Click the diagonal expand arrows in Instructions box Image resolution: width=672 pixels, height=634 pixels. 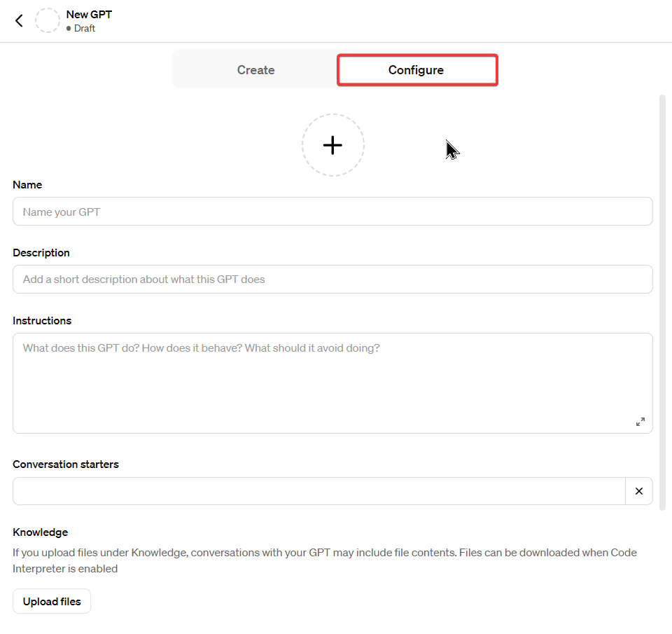click(640, 421)
